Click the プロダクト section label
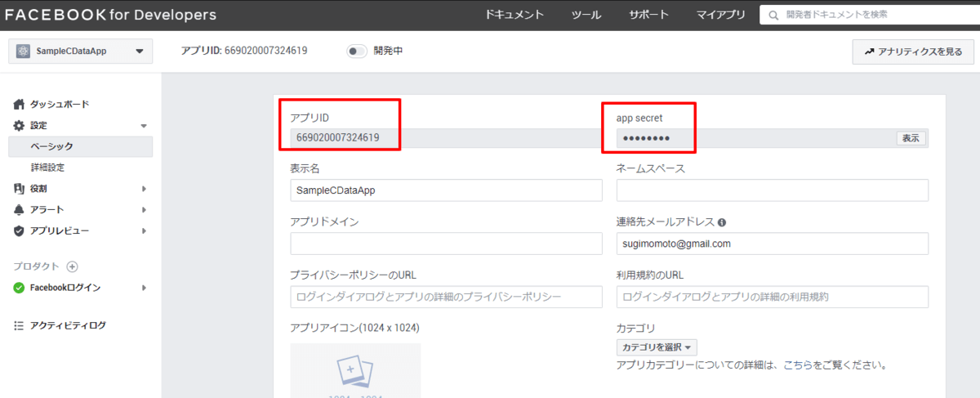This screenshot has width=980, height=398. tap(37, 266)
